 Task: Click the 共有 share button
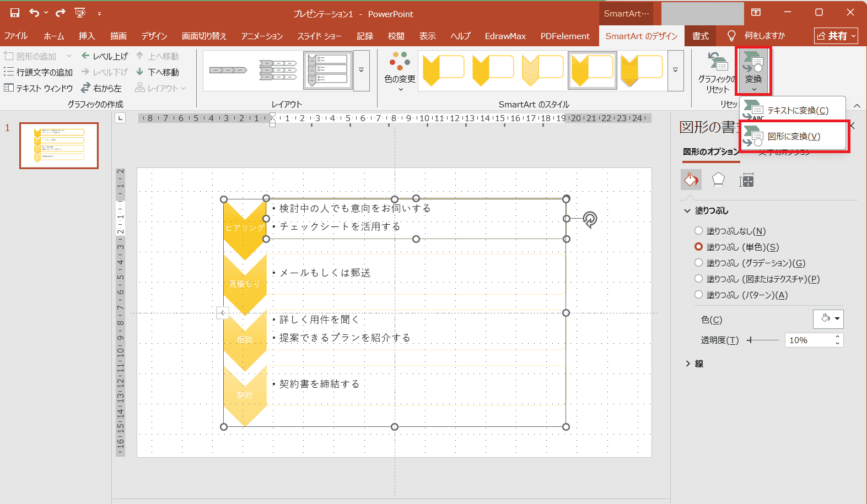[836, 36]
